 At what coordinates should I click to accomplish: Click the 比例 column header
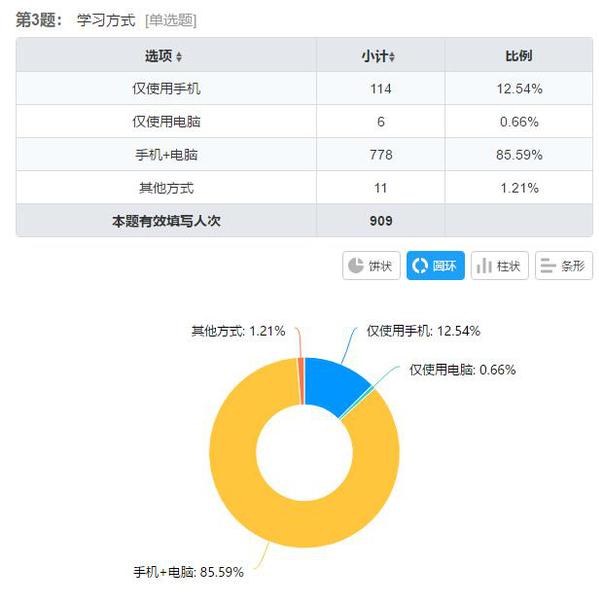(519, 56)
